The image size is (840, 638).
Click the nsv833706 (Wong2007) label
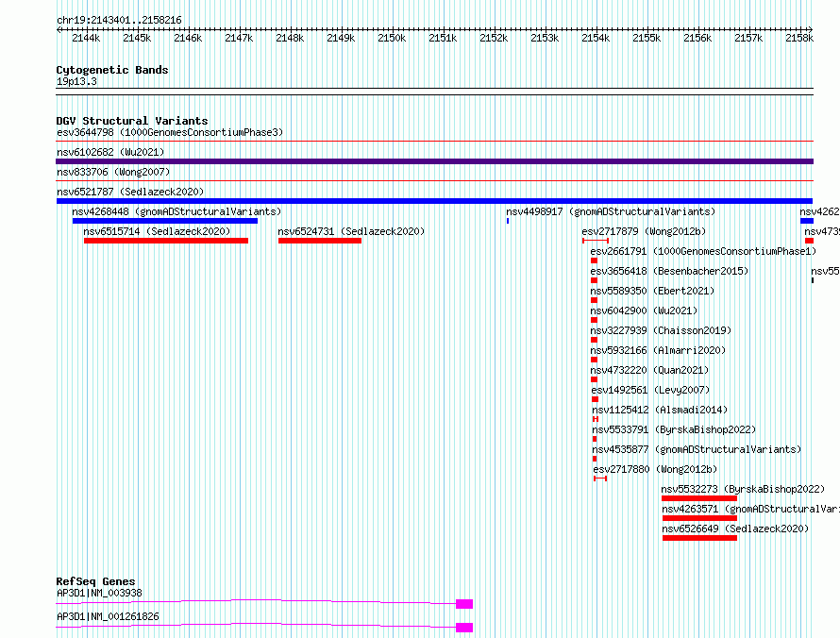(x=113, y=172)
